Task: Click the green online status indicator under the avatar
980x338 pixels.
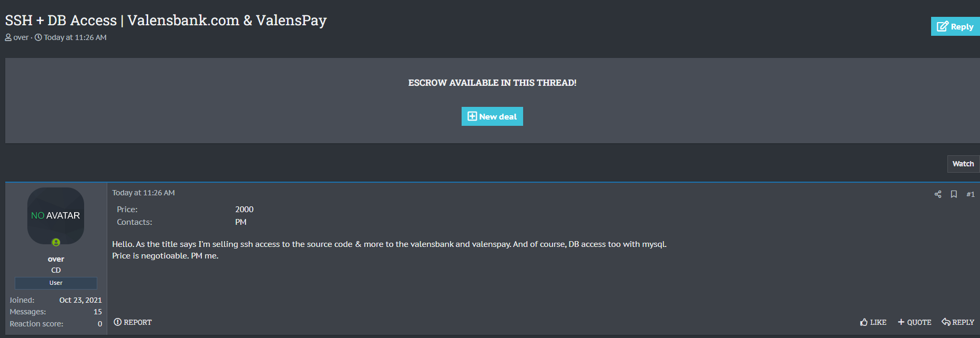Action: 56,243
